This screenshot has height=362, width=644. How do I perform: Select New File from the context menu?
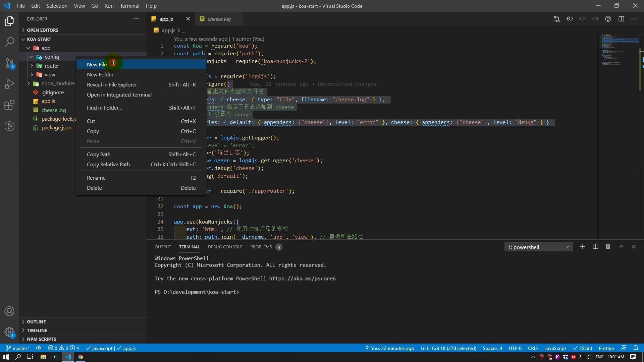click(x=97, y=64)
